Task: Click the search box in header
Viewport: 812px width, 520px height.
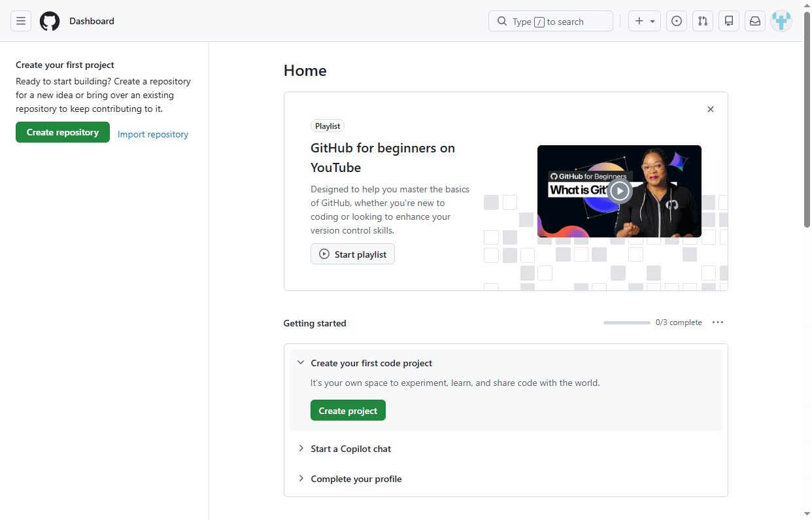Action: tap(550, 21)
